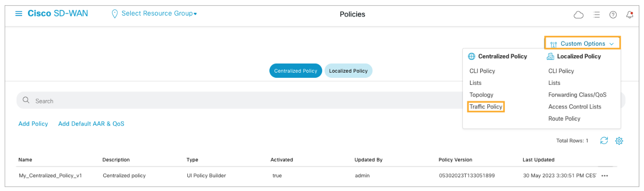This screenshot has width=644, height=191.
Task: Click the search magnifier icon
Action: (26, 100)
